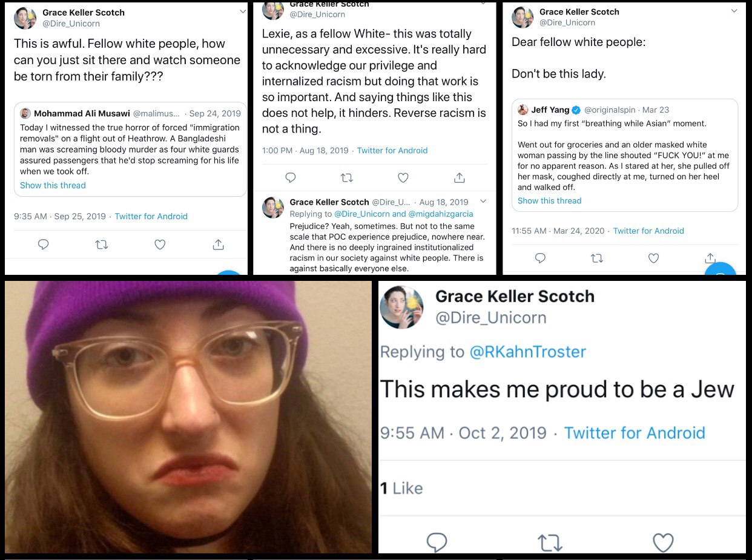Image resolution: width=752 pixels, height=560 pixels.
Task: Reply to the "proud to be a Jew" tweet
Action: coord(437,542)
